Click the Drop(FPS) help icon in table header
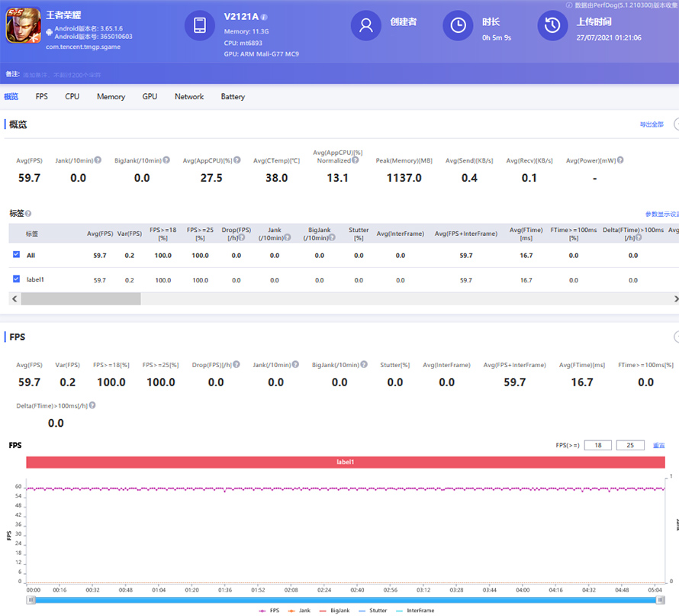This screenshot has height=616, width=679. click(242, 238)
